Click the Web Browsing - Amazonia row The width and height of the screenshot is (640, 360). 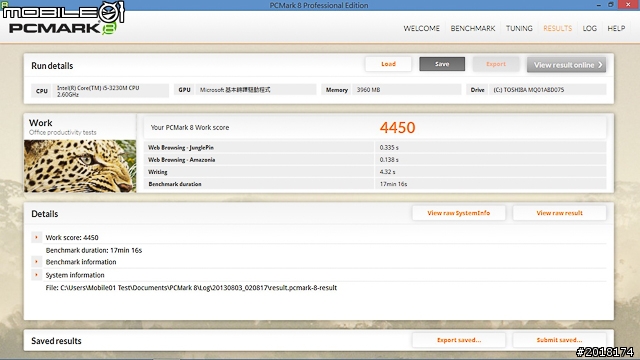coord(375,160)
